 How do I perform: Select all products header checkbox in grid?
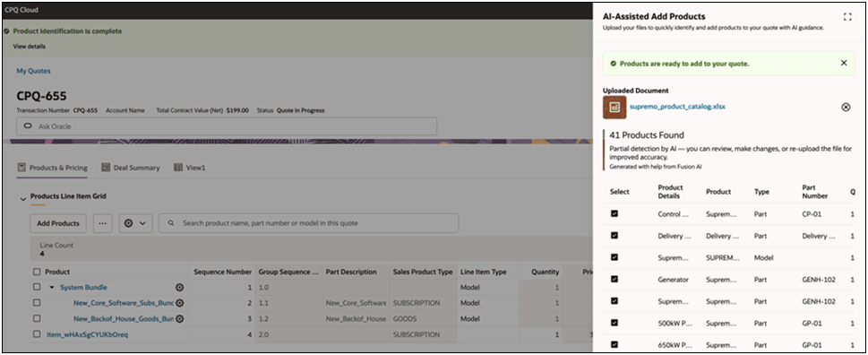point(37,272)
